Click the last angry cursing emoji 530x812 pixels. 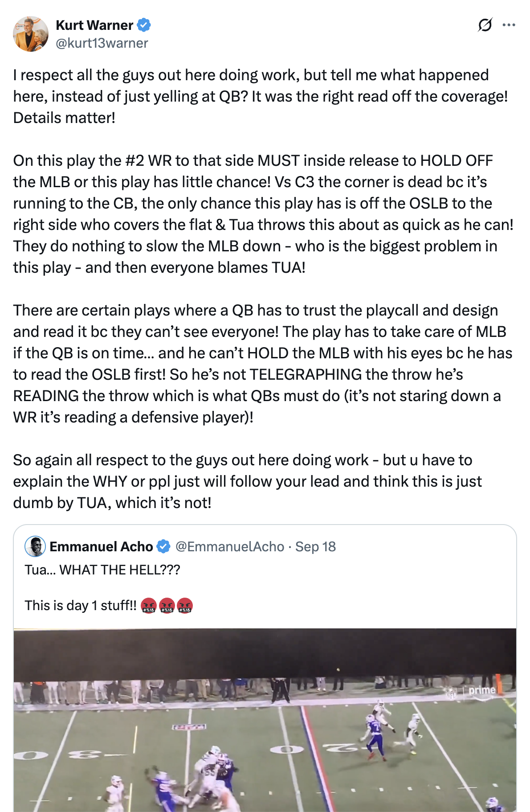185,606
